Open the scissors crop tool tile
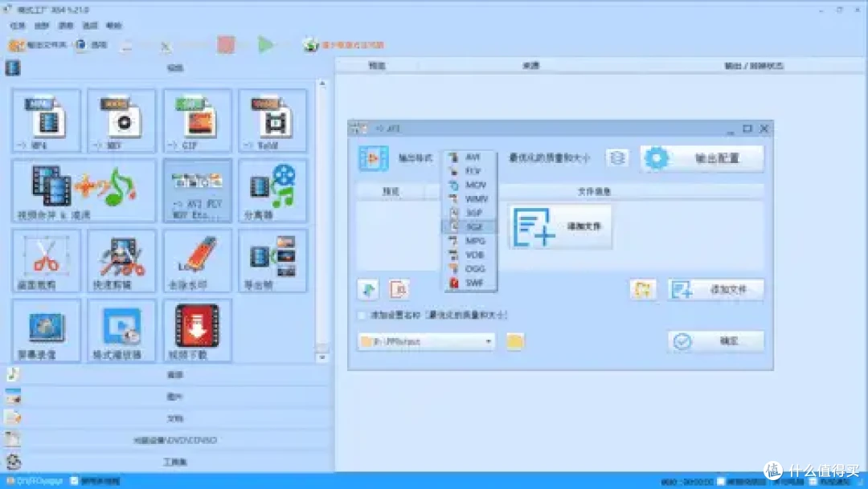This screenshot has height=489, width=868. coord(47,260)
